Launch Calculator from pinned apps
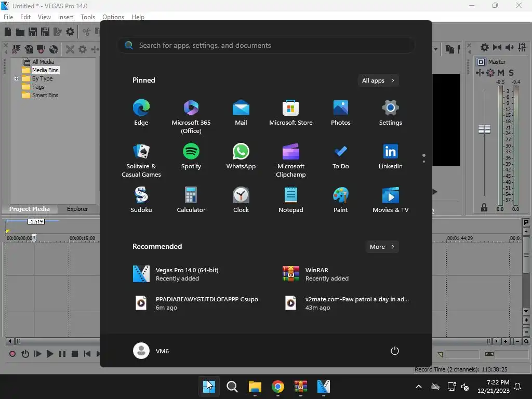The image size is (532, 399). pyautogui.click(x=191, y=200)
